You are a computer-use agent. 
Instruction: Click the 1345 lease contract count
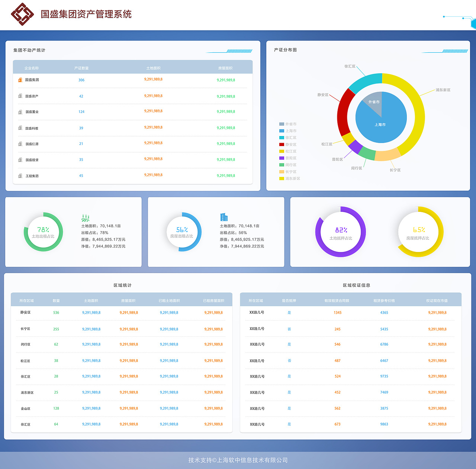[338, 313]
